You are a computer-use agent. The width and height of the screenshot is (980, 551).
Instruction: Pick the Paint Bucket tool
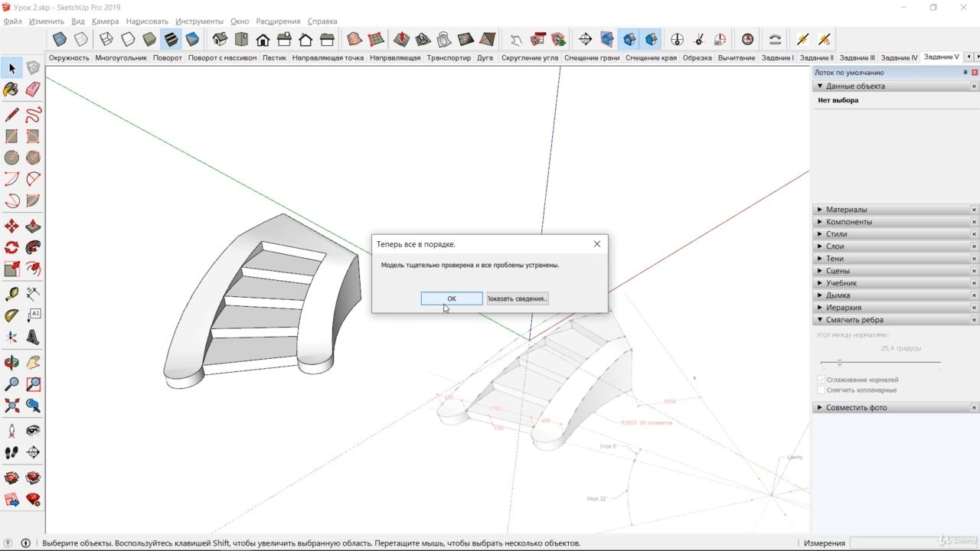(x=11, y=90)
